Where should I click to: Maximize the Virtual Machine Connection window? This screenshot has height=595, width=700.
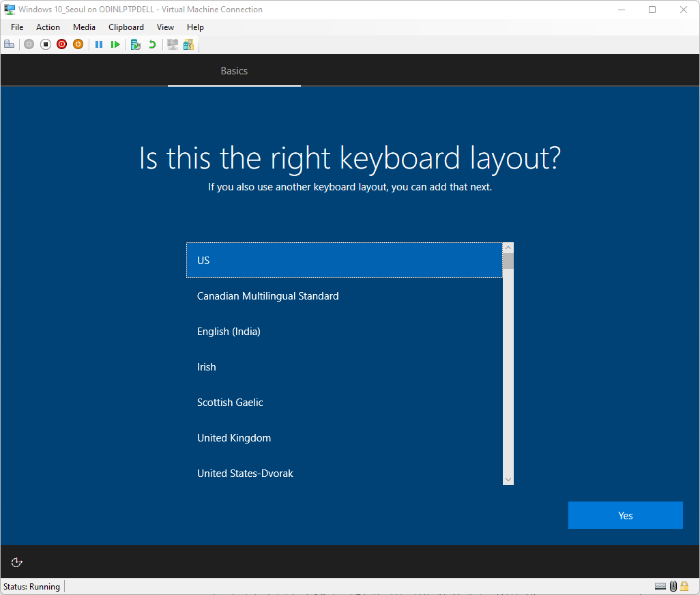[652, 10]
